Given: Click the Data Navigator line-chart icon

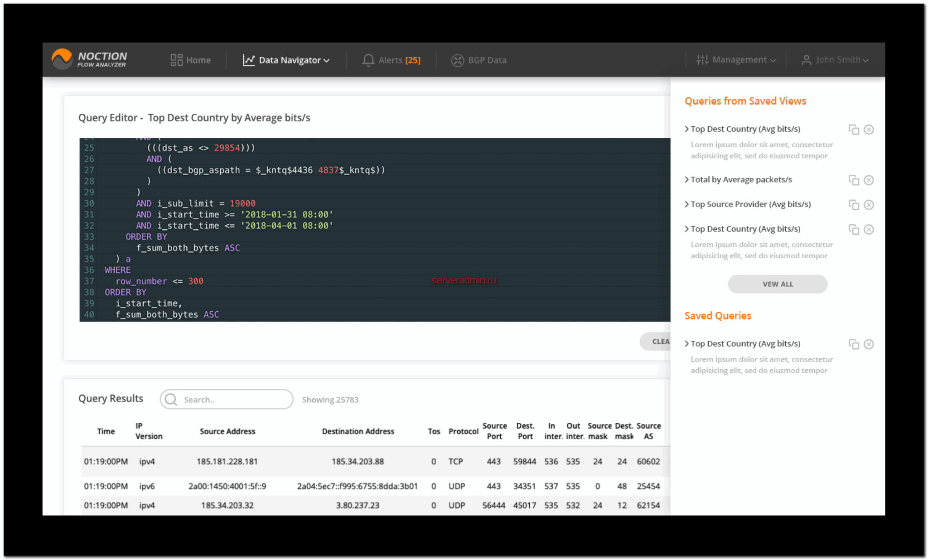Looking at the screenshot, I should pyautogui.click(x=248, y=60).
